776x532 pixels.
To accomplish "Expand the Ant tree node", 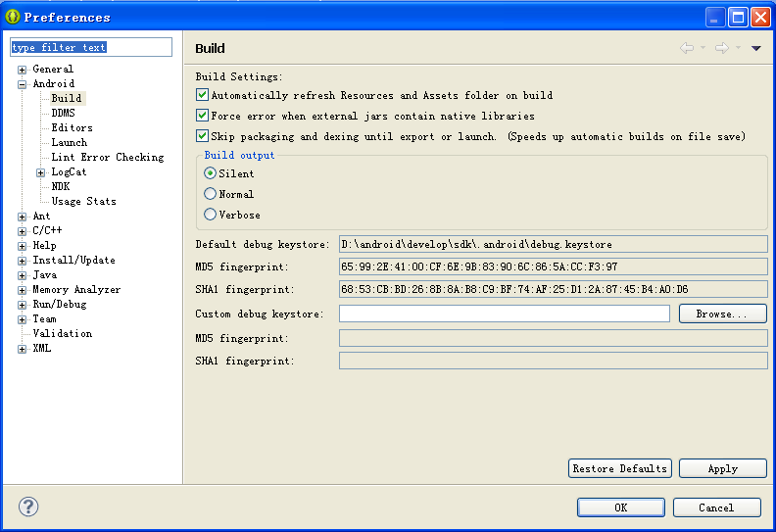I will tap(22, 217).
